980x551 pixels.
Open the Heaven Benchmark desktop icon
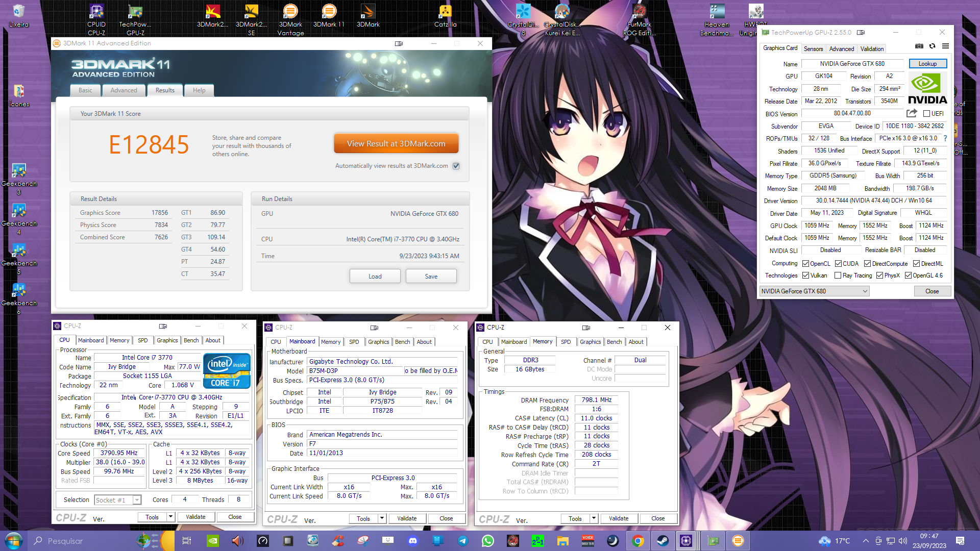pyautogui.click(x=717, y=20)
